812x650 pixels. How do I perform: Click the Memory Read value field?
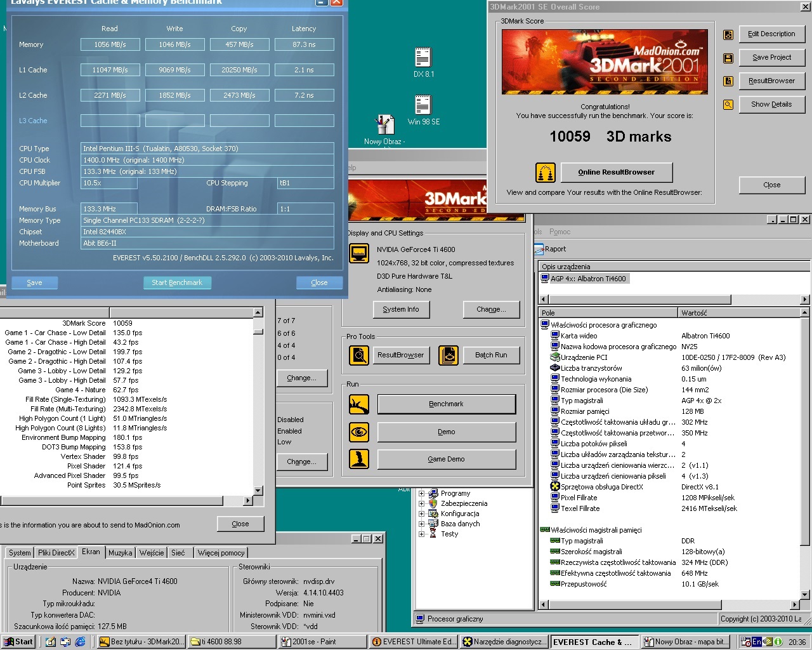pos(110,44)
